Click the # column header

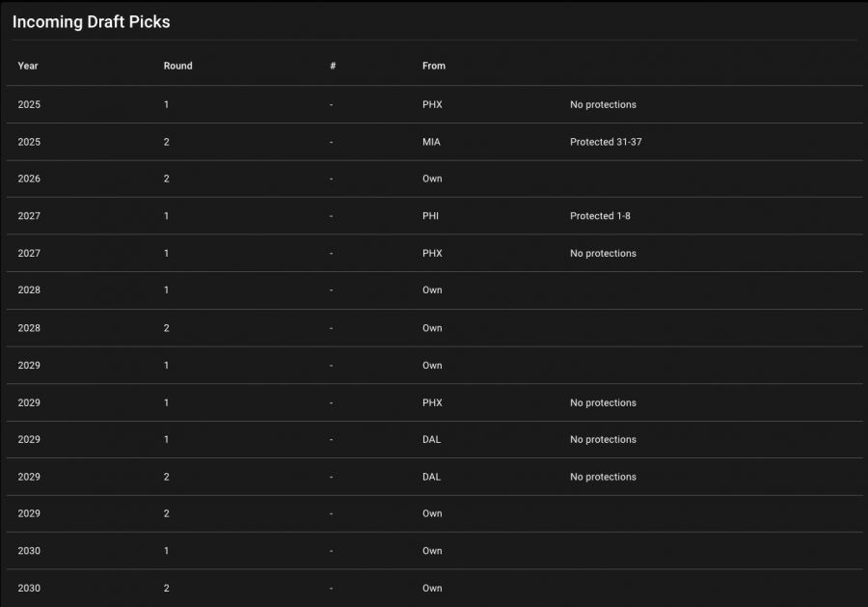point(333,66)
